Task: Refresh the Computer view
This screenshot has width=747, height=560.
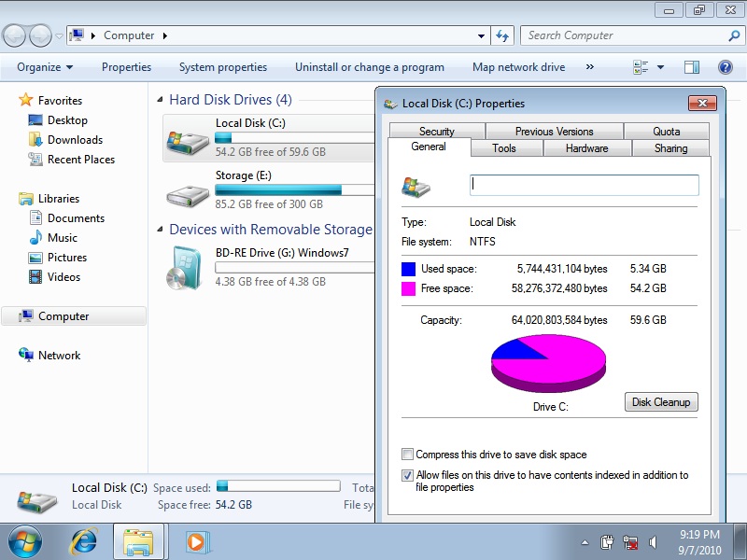Action: [x=502, y=35]
